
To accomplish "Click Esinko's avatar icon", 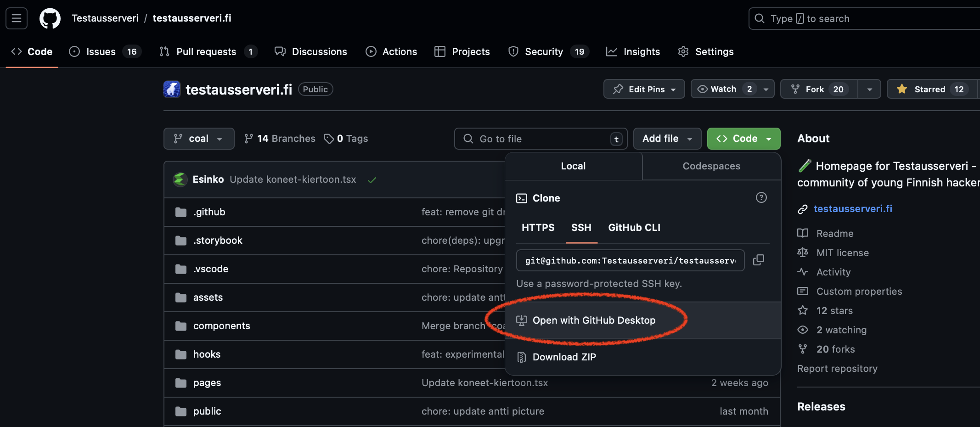I will tap(180, 180).
